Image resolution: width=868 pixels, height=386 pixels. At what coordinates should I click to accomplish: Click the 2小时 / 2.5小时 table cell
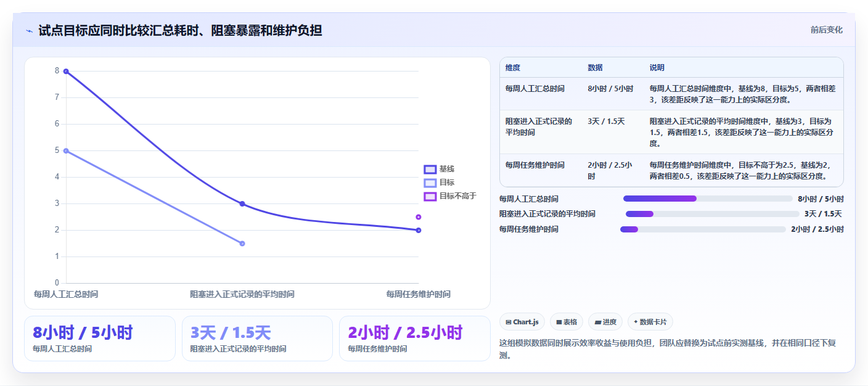pyautogui.click(x=610, y=170)
